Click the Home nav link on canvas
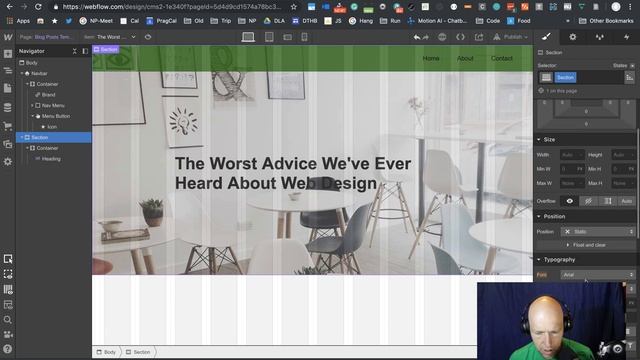The width and height of the screenshot is (640, 360). [431, 58]
